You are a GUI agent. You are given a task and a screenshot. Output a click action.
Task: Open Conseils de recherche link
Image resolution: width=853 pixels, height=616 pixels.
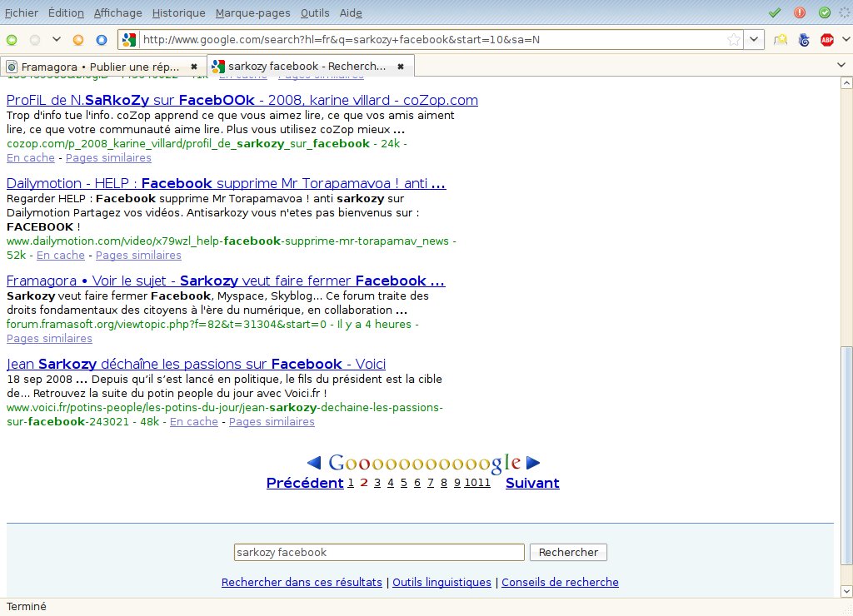560,583
